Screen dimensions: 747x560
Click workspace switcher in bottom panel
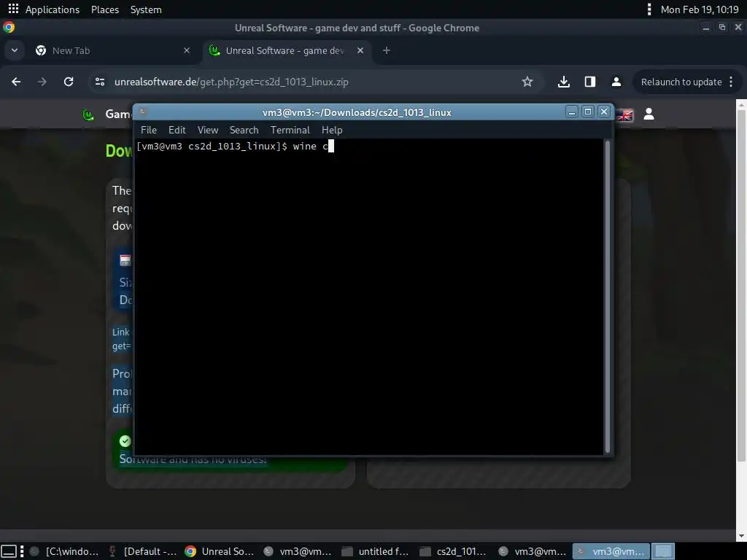click(663, 551)
